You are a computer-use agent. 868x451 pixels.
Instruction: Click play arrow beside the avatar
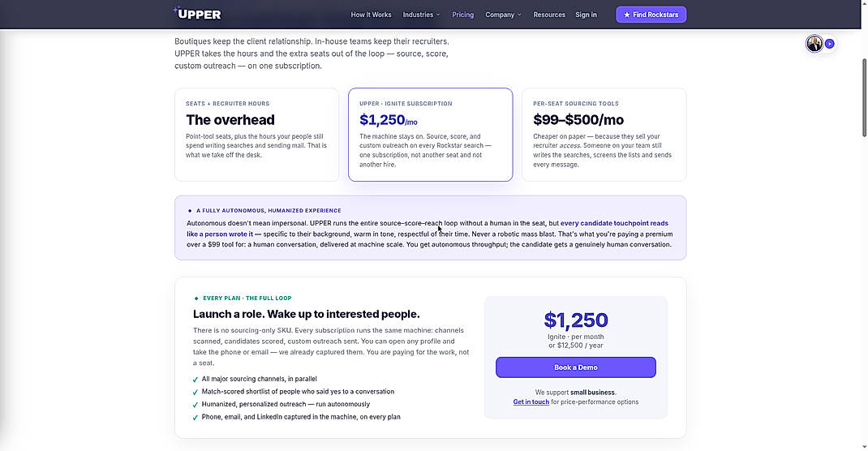[829, 44]
